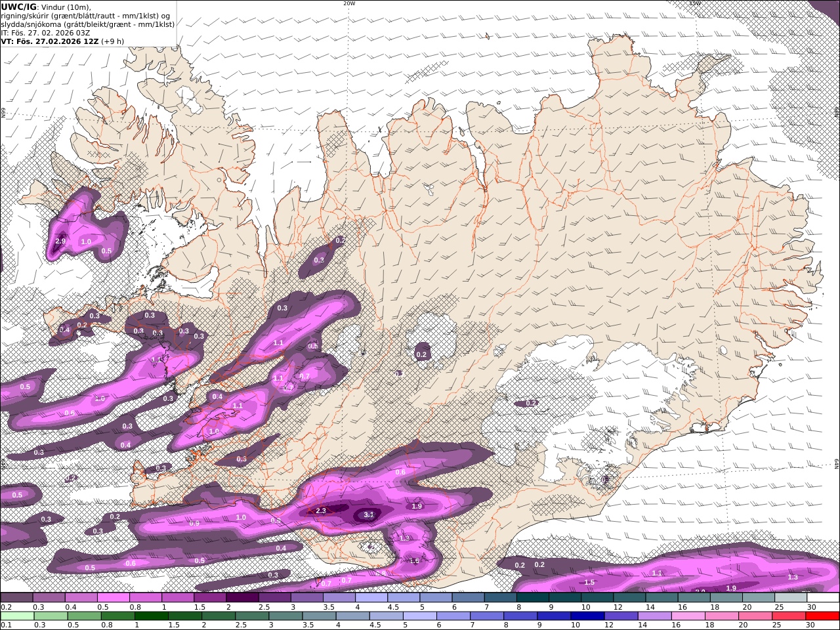
Task: Select the grey-purple 0.2 to 0.3 swatch, upper legend row
Action: click(x=17, y=598)
